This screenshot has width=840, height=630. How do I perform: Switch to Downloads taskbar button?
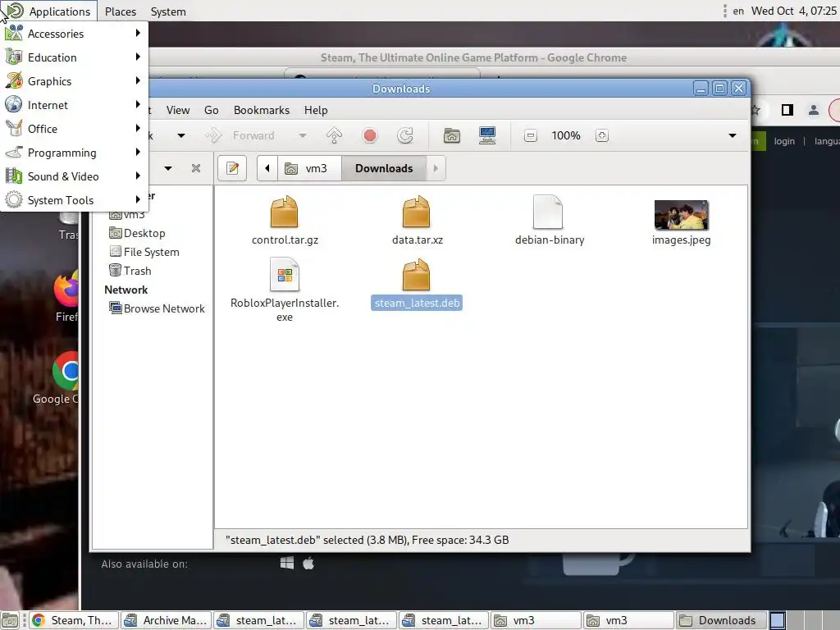[x=721, y=620]
